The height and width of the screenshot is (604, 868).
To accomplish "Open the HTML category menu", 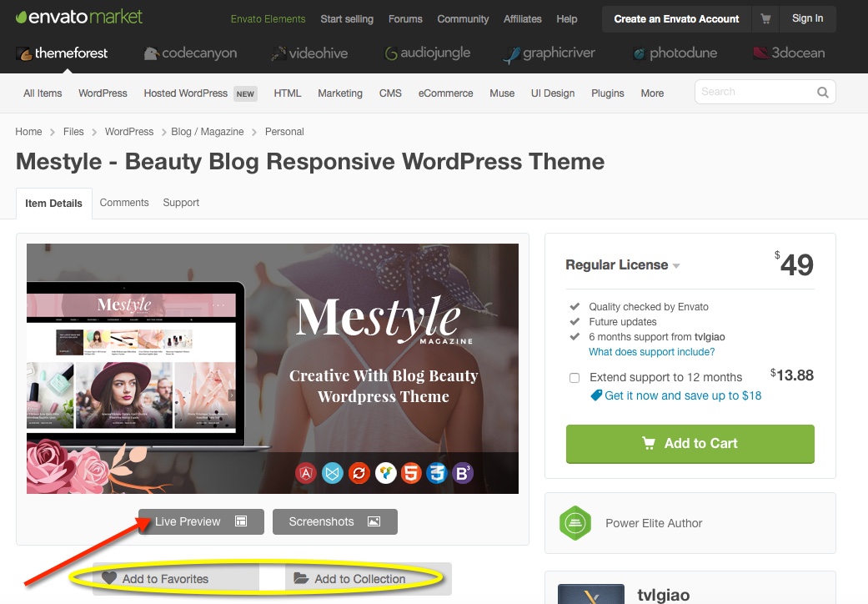I will [288, 93].
